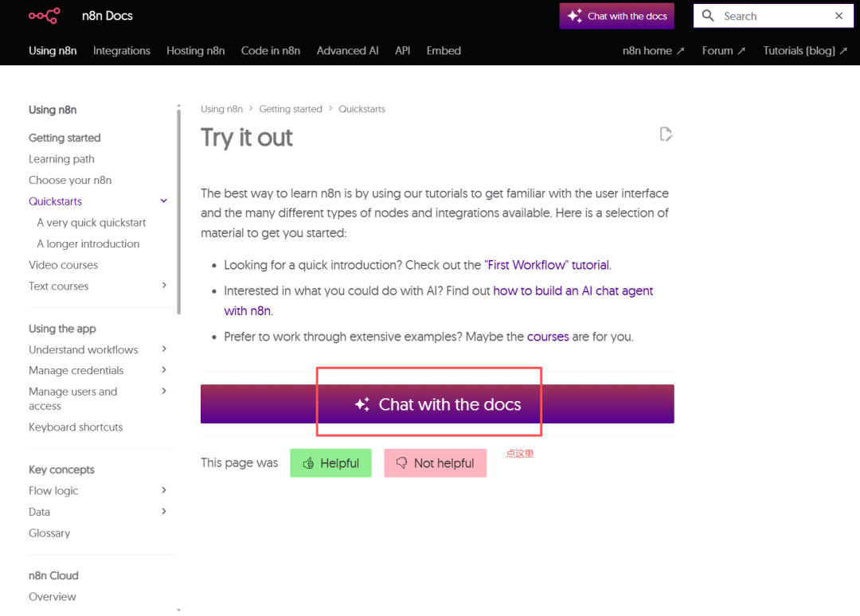Click the sidebar scrollbar
The height and width of the screenshot is (616, 860).
coord(178,211)
